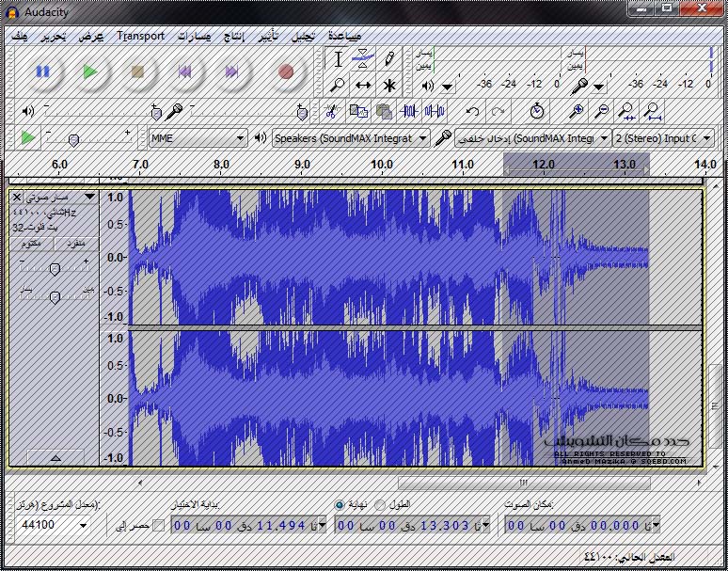The width and height of the screenshot is (728, 571).
Task: Click the Undo arrow icon
Action: pyautogui.click(x=473, y=111)
